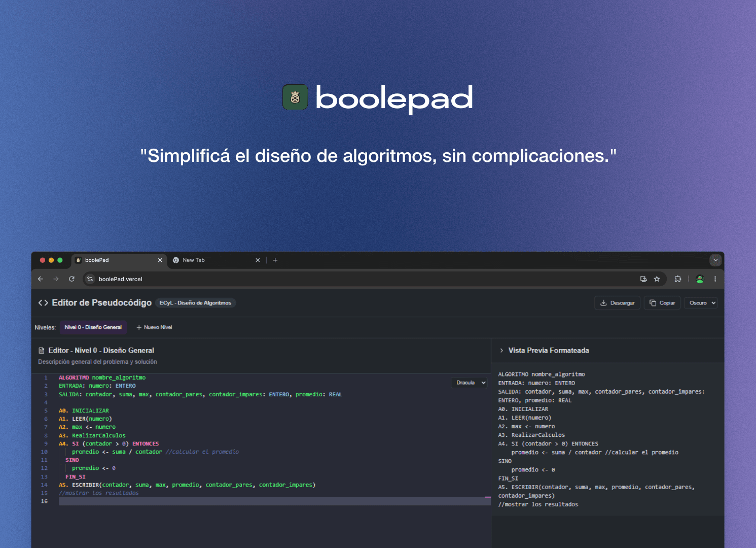This screenshot has height=548, width=756.
Task: Go back using browser back arrow
Action: click(41, 279)
